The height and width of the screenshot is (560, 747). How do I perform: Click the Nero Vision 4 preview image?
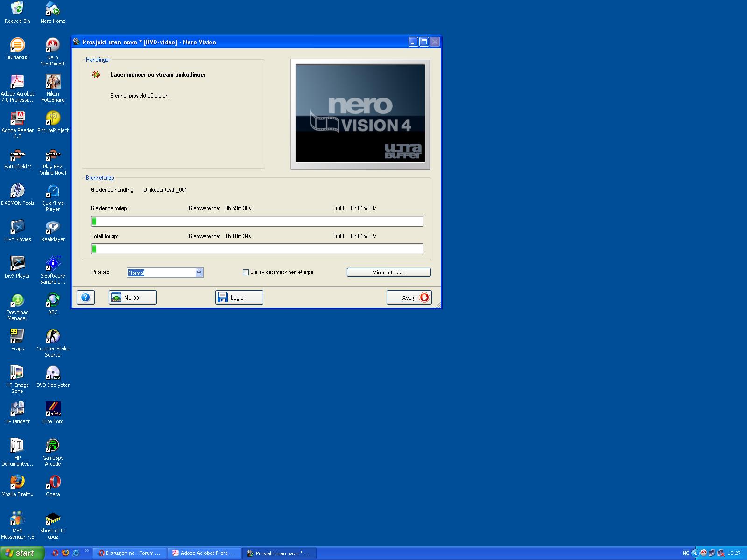pos(360,113)
